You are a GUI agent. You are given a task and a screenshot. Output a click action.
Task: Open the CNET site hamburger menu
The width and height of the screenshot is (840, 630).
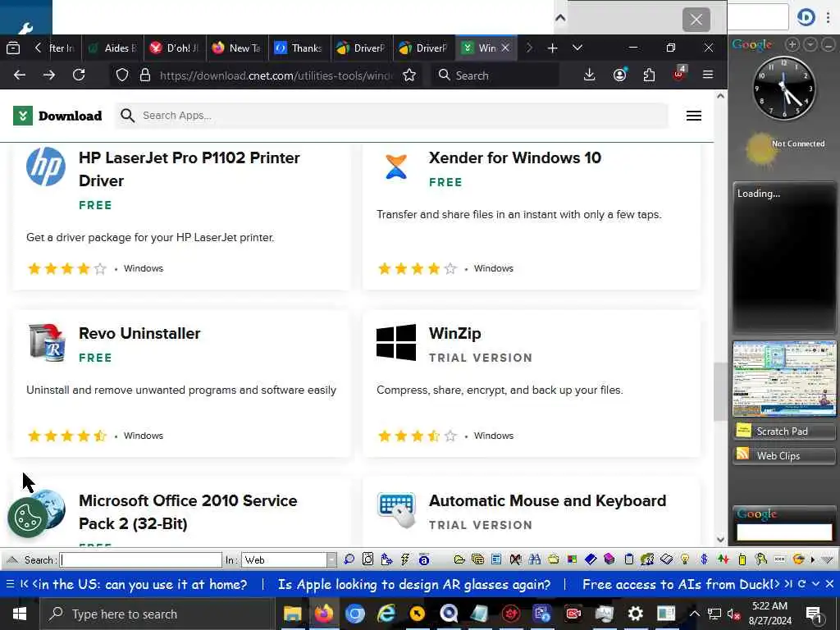(x=694, y=116)
